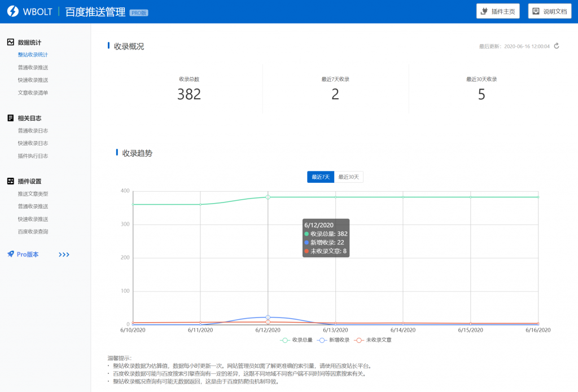Expand Pro版本 with the >>> arrows

(63, 254)
